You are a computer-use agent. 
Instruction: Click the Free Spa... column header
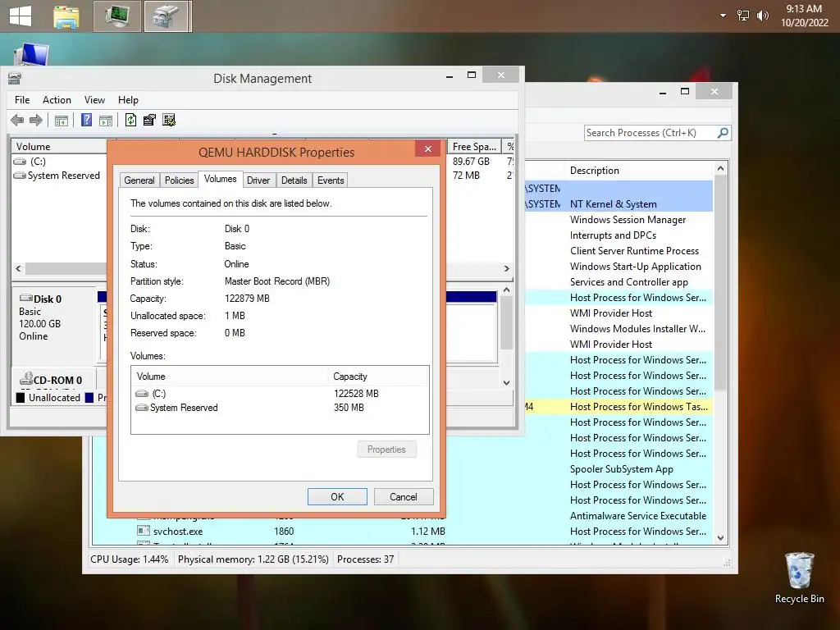pos(474,146)
